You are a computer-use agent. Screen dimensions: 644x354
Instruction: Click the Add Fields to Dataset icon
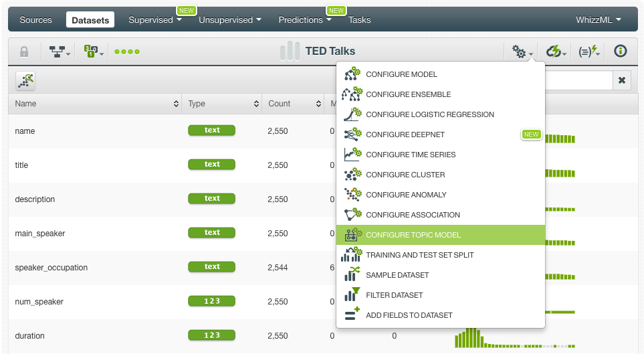click(352, 315)
